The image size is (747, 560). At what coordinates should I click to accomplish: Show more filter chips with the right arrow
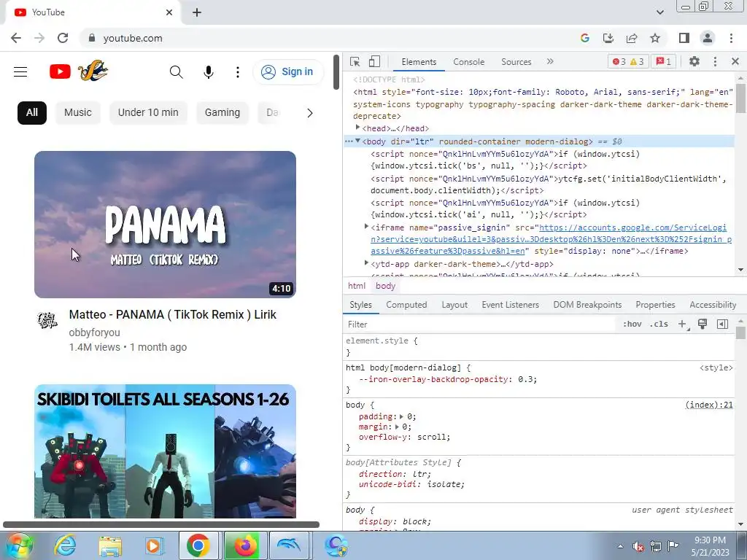coord(310,113)
